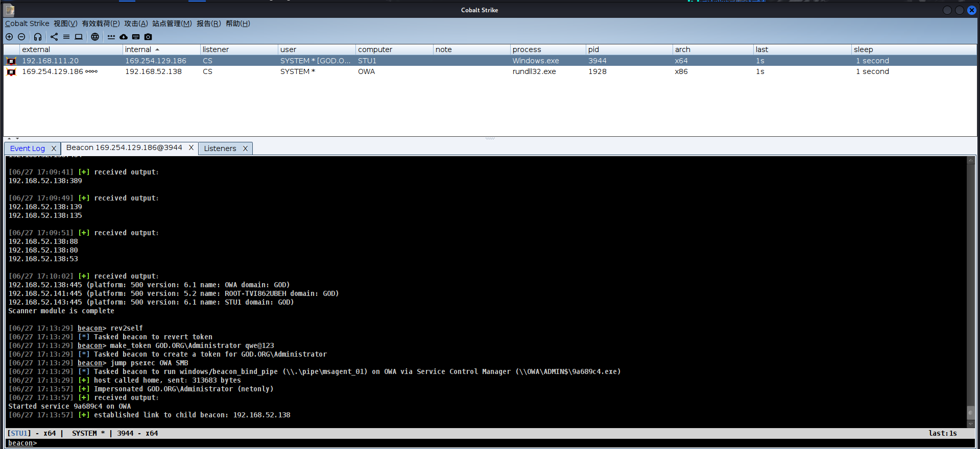Click the linked-beacon chain symbol after 169.254.129.186
Image resolution: width=980 pixels, height=449 pixels.
(91, 71)
